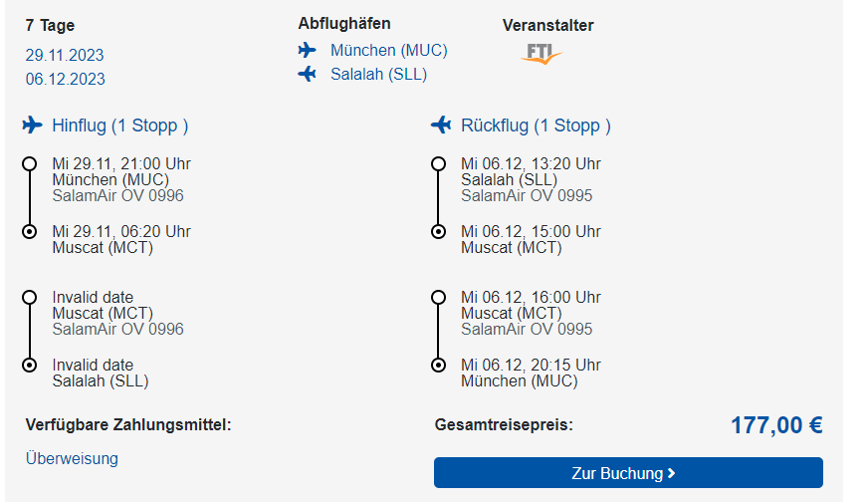The height and width of the screenshot is (502, 868).
Task: Click the Rückflug airplane icon
Action: (x=441, y=125)
